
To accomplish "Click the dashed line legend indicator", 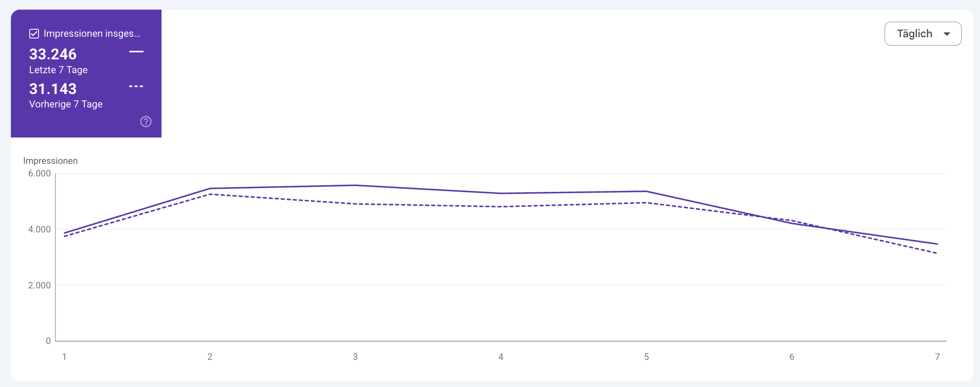I will click(136, 86).
